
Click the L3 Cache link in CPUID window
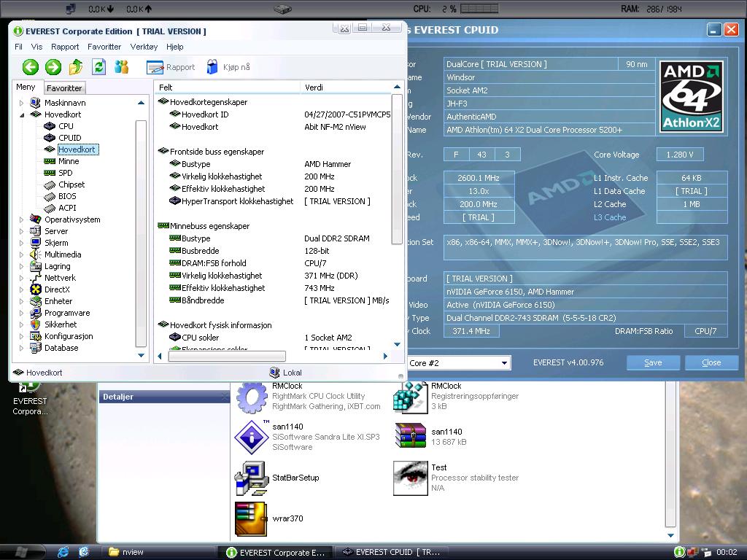tap(610, 217)
